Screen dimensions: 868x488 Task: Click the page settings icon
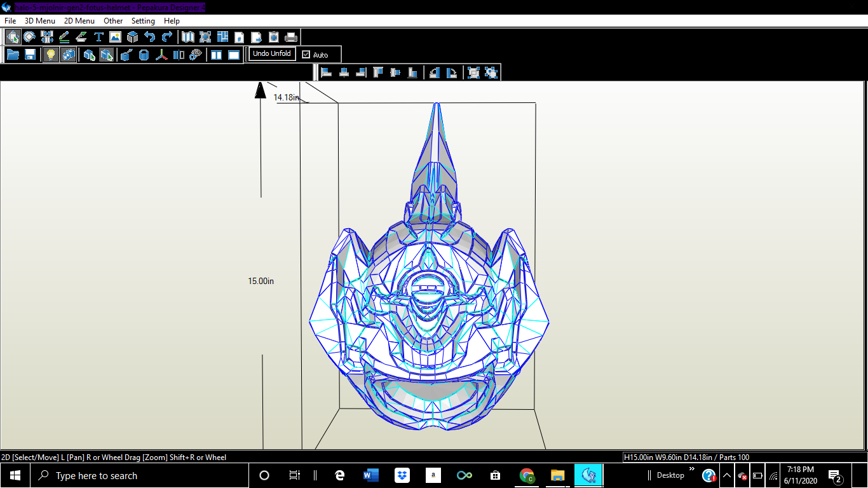[x=273, y=37]
